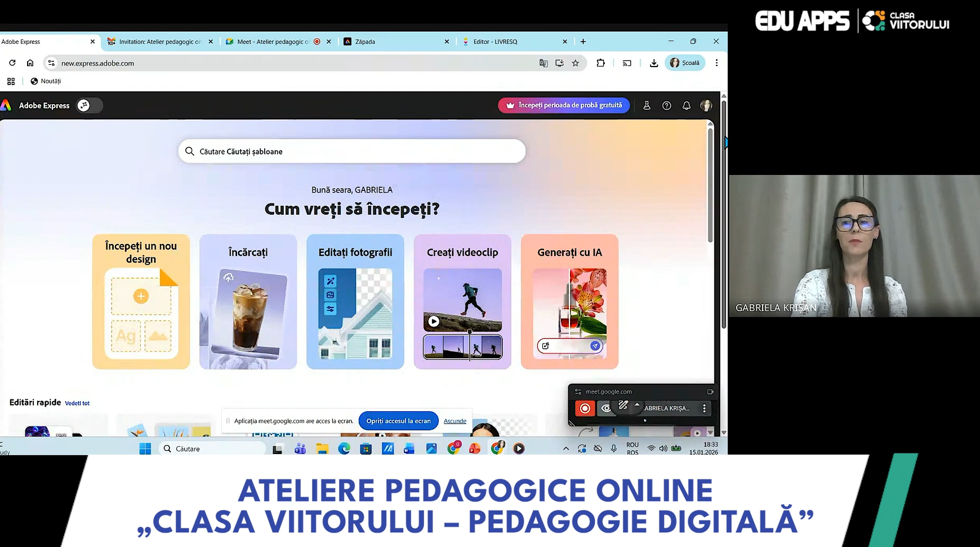Open File Explorer from the taskbar

(322, 448)
